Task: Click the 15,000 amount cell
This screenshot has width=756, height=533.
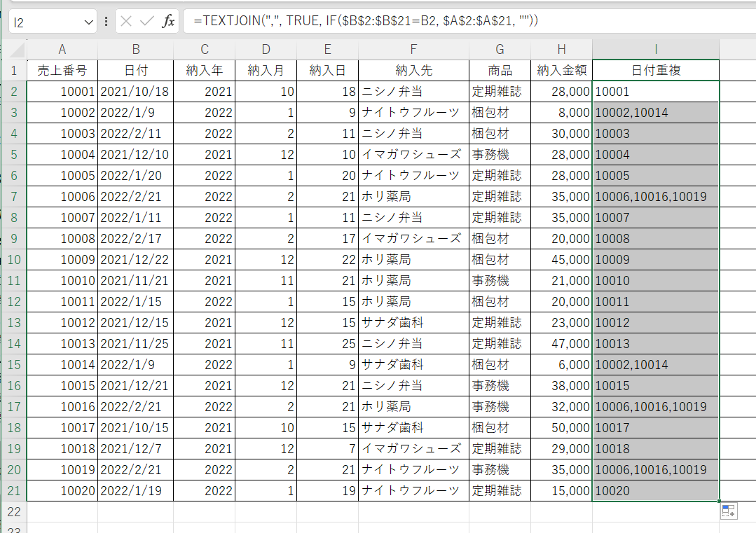Action: pyautogui.click(x=561, y=490)
